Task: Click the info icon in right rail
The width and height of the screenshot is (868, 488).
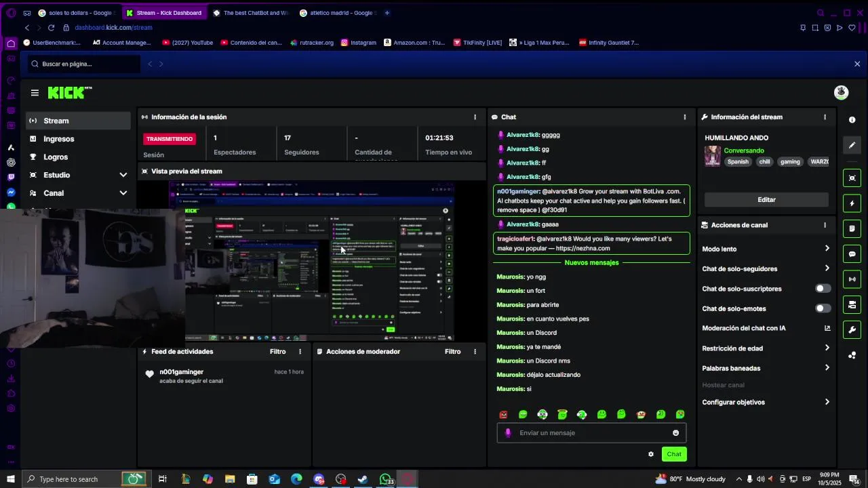Action: (x=852, y=120)
